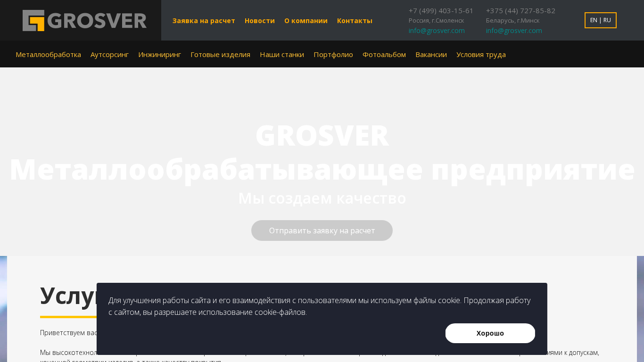Open Вакансии menu item

coord(431,55)
